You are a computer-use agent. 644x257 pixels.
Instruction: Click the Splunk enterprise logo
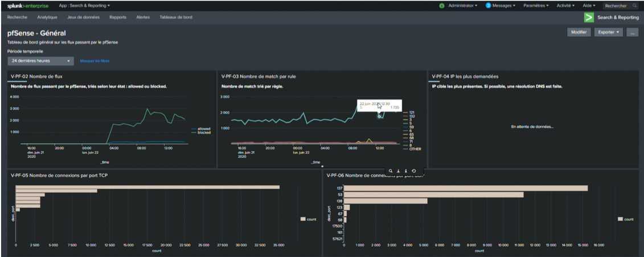(27, 6)
